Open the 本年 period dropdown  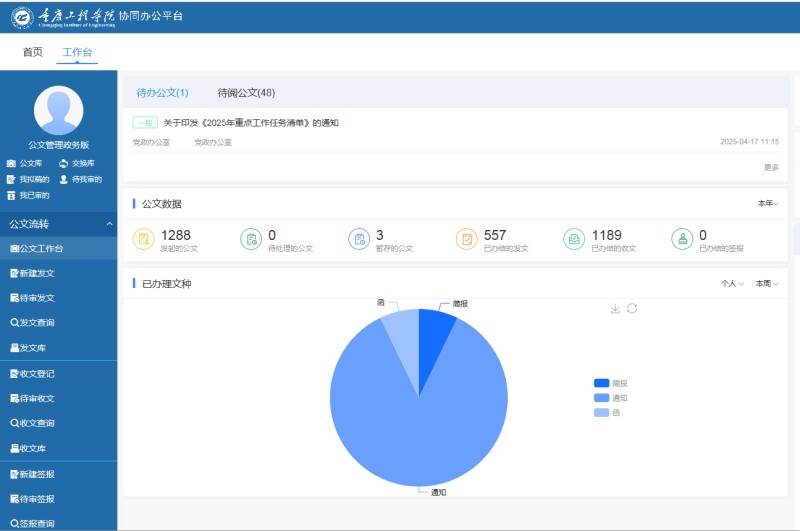(767, 204)
